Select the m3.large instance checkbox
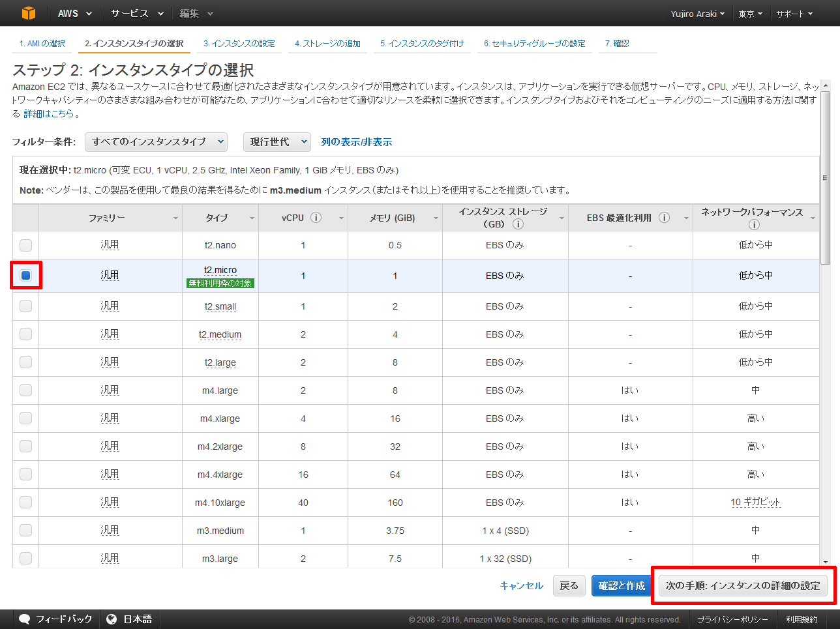Screen dimensions: 840x629 25,558
